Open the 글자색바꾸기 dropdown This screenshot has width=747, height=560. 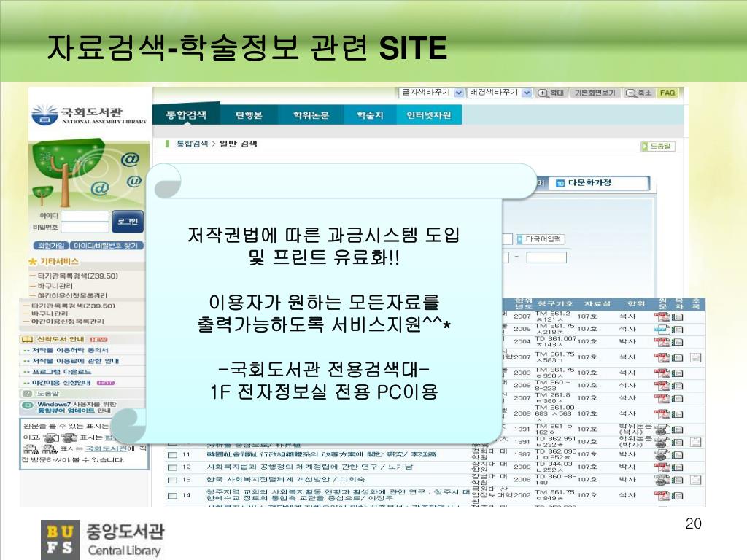pos(431,93)
